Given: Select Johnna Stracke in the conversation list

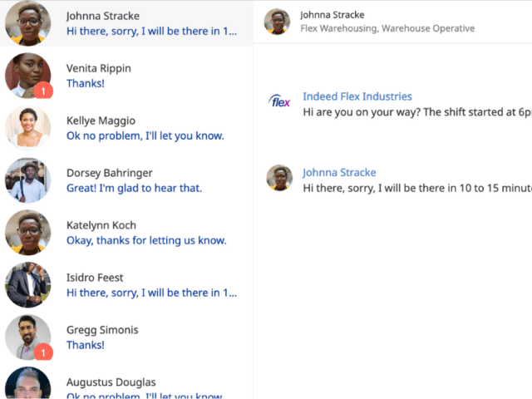Looking at the screenshot, I should click(150, 23).
